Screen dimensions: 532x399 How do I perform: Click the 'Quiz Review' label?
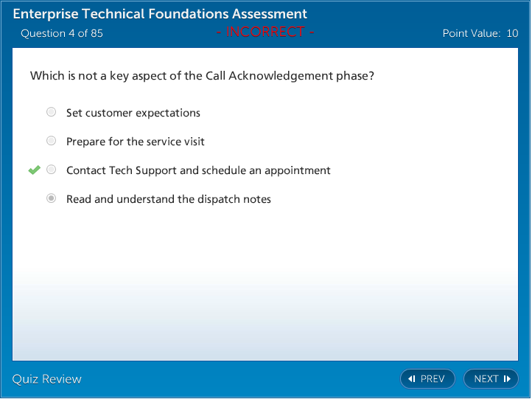pyautogui.click(x=47, y=379)
